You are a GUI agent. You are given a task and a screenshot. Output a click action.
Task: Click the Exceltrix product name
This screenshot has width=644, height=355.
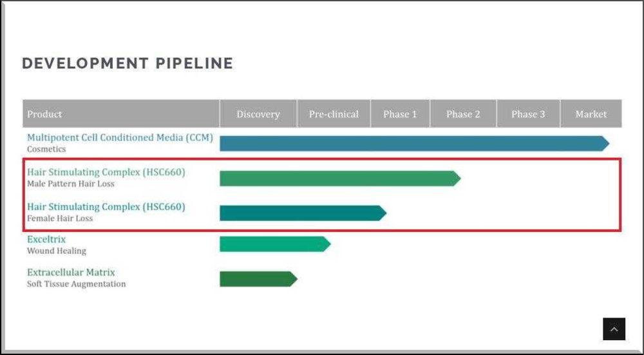[46, 240]
